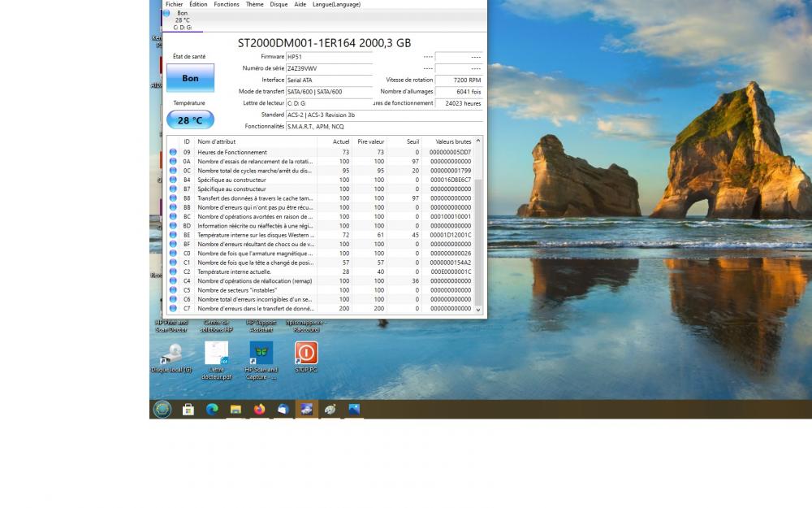Click the Actuel column header
The image size is (812, 508).
click(x=335, y=141)
